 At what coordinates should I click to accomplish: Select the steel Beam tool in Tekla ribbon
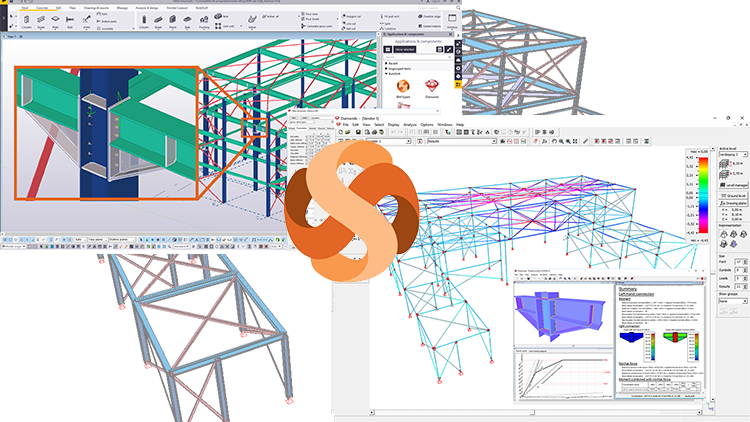click(41, 21)
